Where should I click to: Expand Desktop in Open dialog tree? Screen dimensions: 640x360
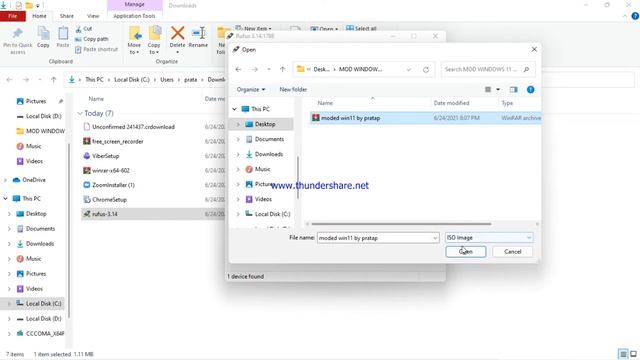238,124
